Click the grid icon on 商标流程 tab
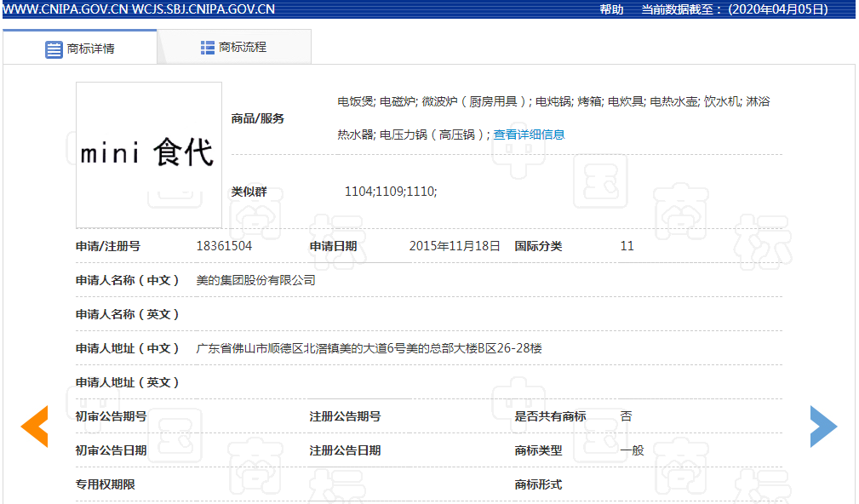The width and height of the screenshot is (859, 504). 208,48
